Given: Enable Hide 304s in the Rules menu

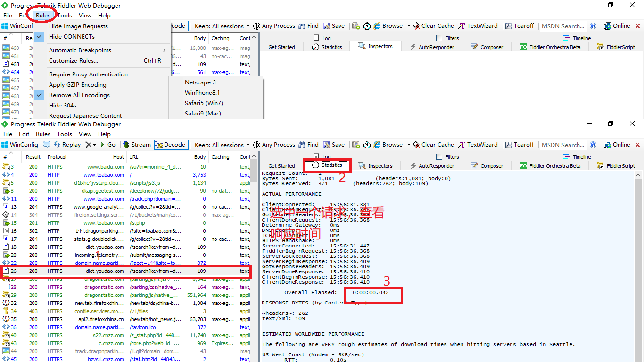Looking at the screenshot, I should 63,105.
